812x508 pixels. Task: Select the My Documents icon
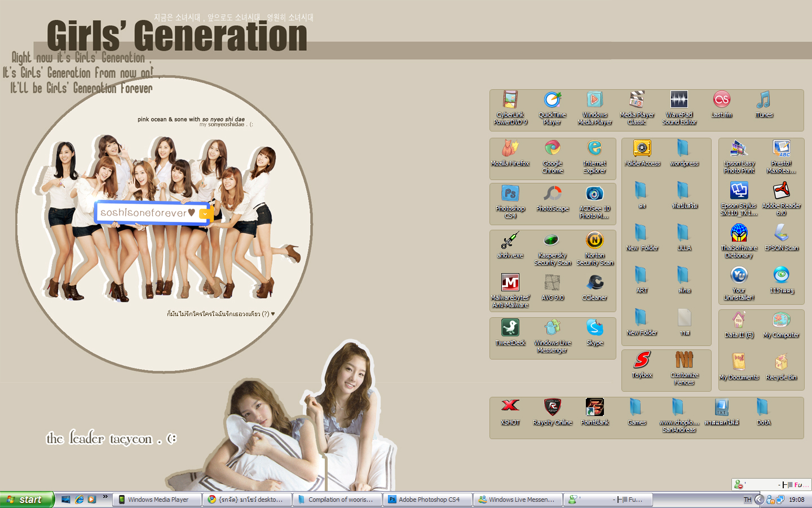739,367
